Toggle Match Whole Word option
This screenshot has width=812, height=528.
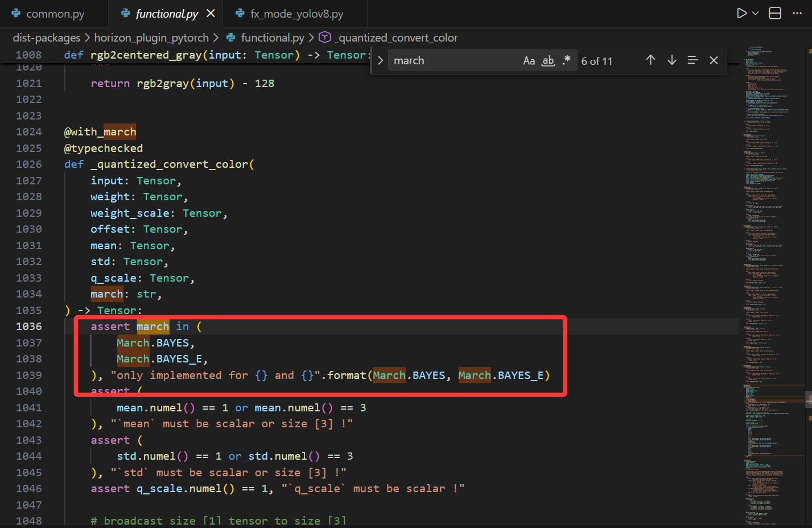547,61
